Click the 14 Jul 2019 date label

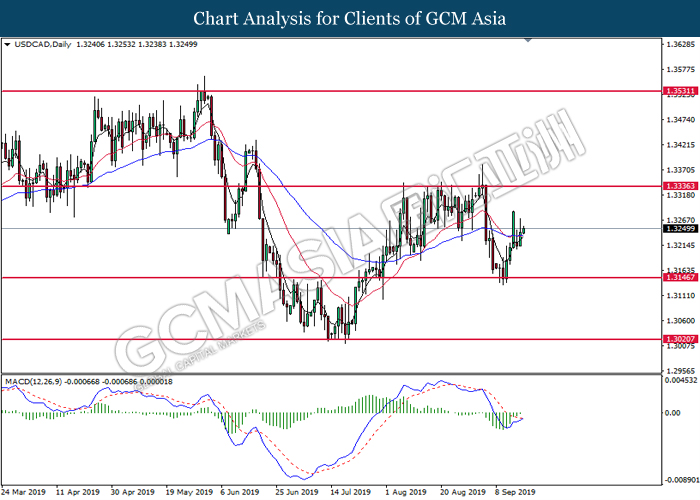point(351,492)
